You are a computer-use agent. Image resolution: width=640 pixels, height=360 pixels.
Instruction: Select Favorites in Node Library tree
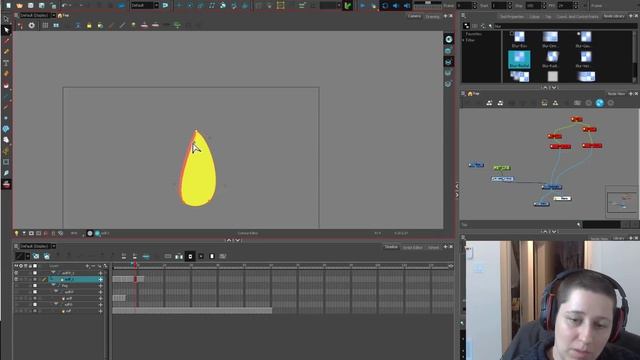click(x=473, y=34)
